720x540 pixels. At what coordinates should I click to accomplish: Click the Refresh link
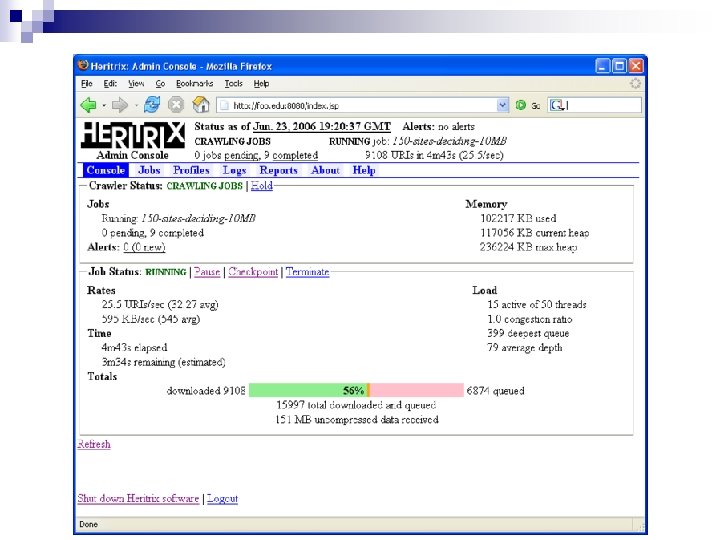[94, 444]
